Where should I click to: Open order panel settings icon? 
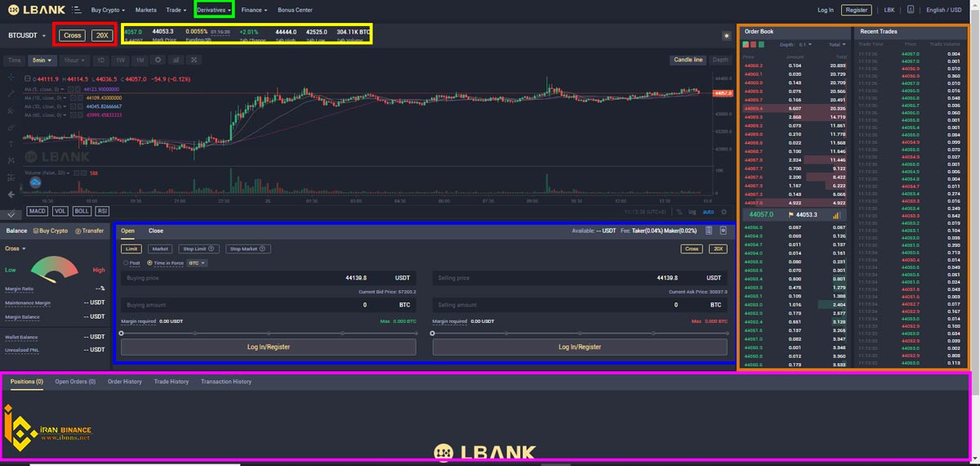[x=723, y=231]
